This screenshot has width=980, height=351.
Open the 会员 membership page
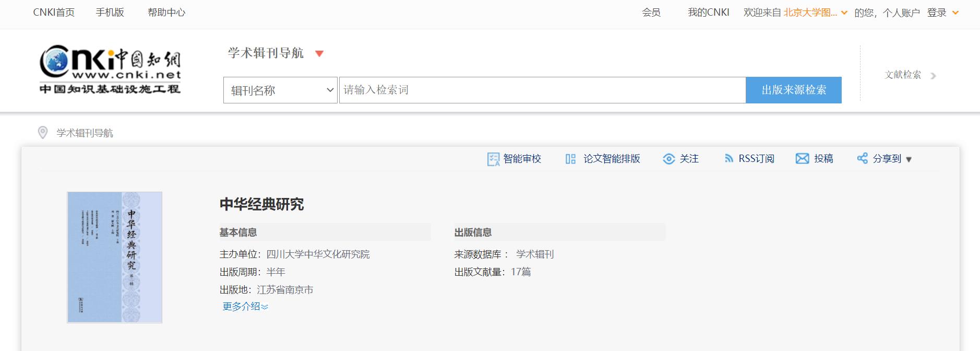pos(651,13)
